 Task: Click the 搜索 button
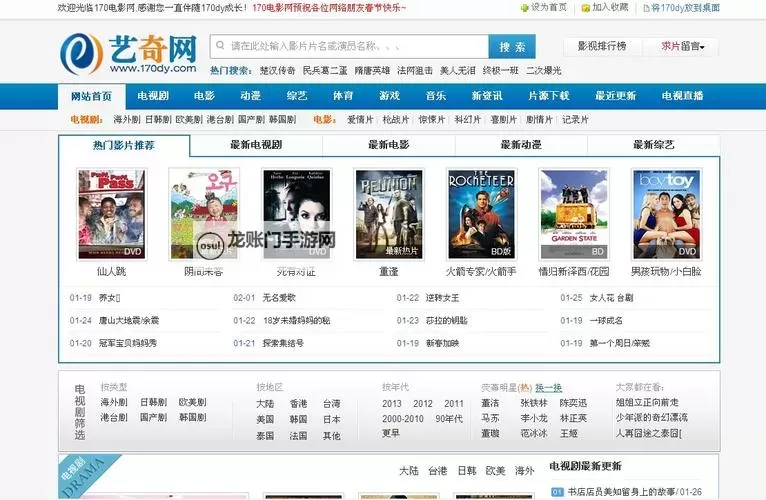(512, 46)
